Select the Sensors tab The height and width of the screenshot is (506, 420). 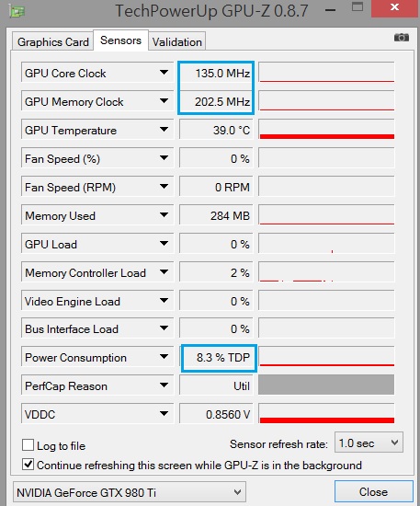click(121, 40)
